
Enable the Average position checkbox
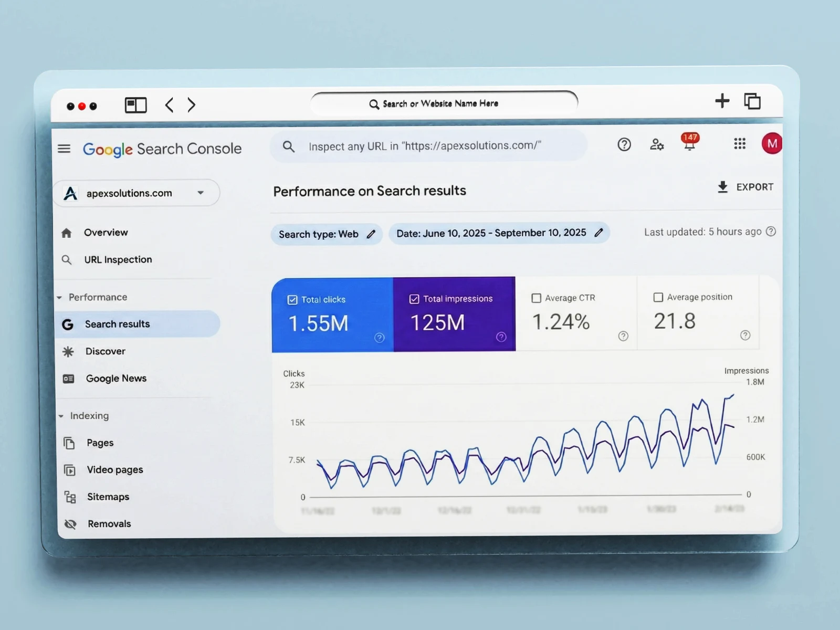coord(658,297)
